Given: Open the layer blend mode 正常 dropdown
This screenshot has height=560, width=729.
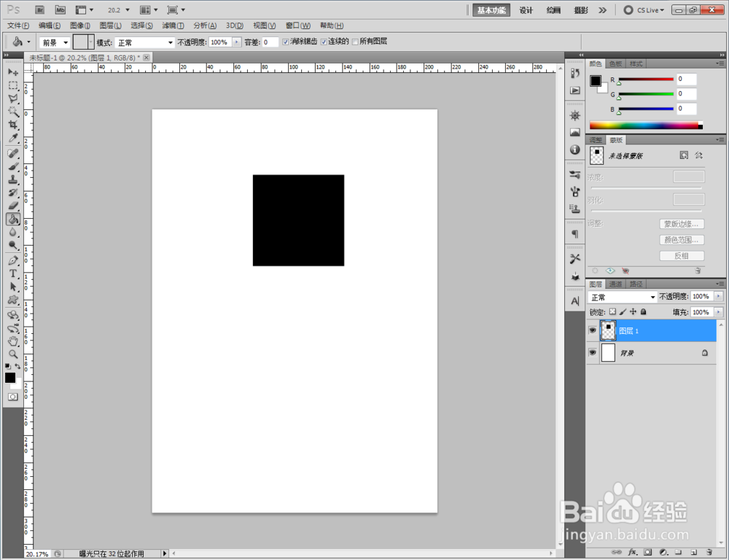Looking at the screenshot, I should pos(622,297).
